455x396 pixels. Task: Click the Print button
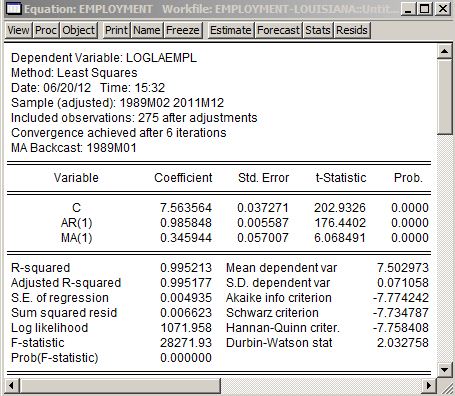(x=116, y=30)
